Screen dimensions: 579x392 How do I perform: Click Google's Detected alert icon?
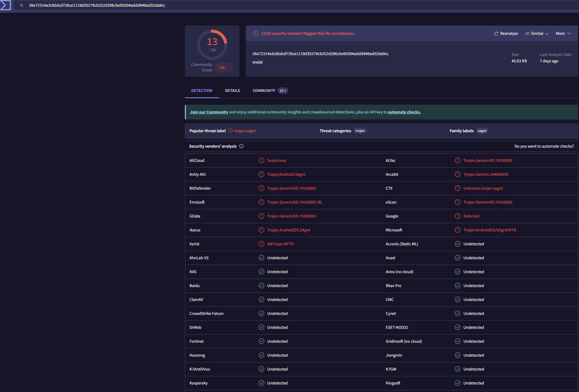pos(458,216)
